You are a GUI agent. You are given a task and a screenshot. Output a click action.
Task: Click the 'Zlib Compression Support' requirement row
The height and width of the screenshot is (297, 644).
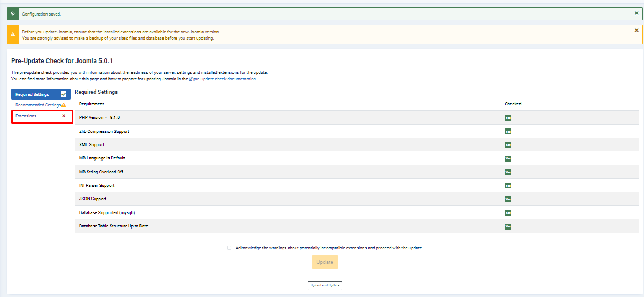[x=104, y=131]
